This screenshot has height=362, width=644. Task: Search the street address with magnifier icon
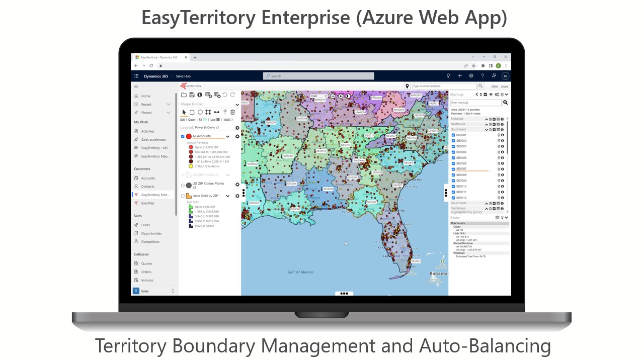click(x=480, y=86)
